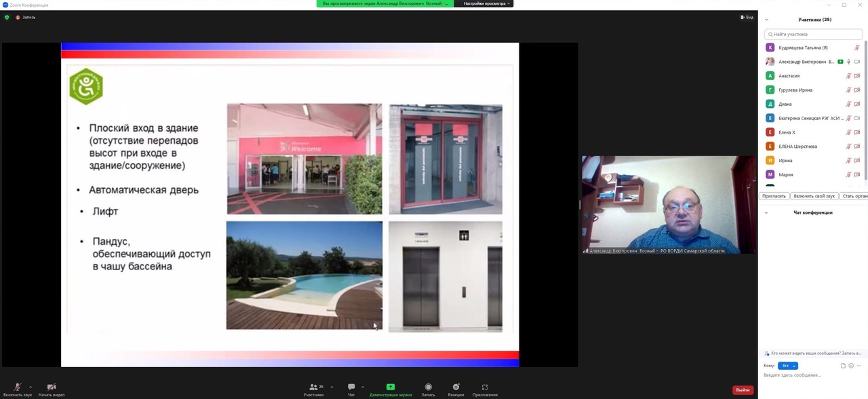Open Кому: Все recipient dropdown
Screen dimensions: 868x399
[788, 366]
